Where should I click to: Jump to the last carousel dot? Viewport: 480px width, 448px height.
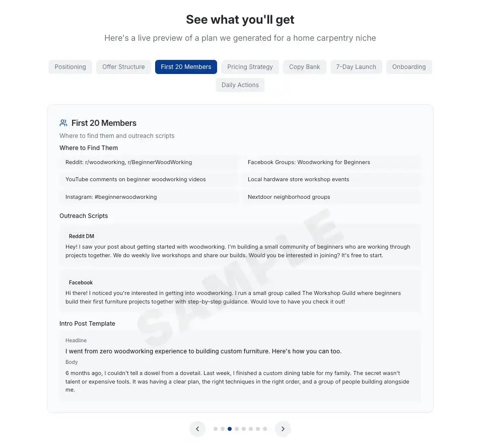265,429
